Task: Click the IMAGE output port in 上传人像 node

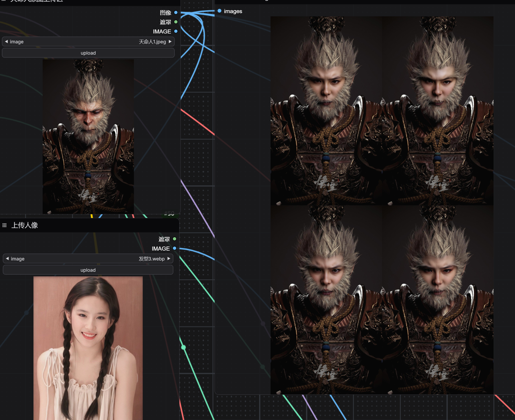Action: pos(174,248)
